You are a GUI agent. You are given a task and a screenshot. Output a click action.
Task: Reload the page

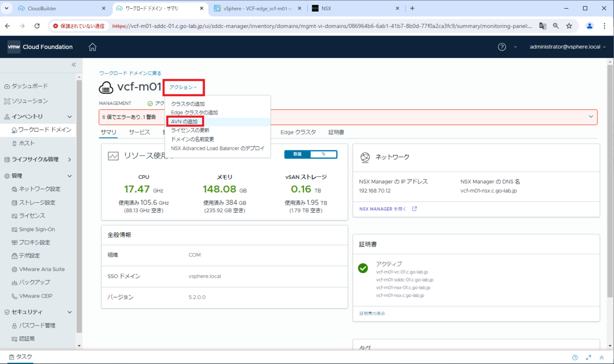37,26
